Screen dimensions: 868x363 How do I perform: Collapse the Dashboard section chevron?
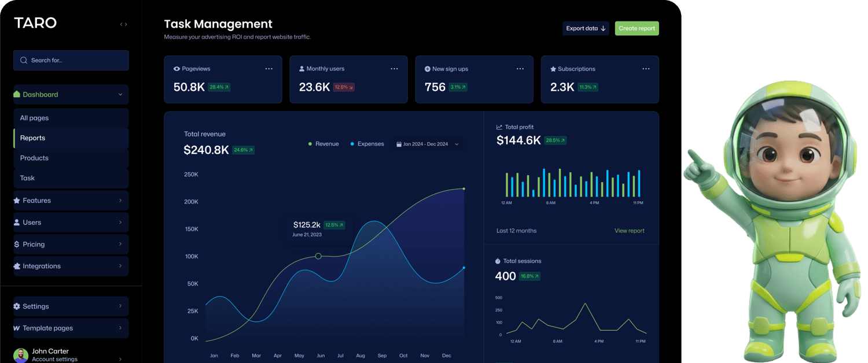click(x=120, y=94)
